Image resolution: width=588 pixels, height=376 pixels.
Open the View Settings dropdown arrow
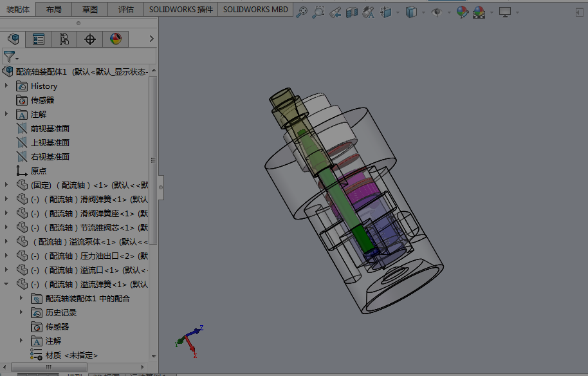[x=517, y=13]
